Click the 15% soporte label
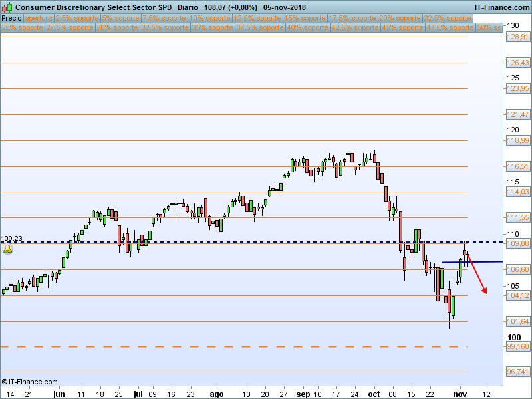The width and height of the screenshot is (532, 399). coord(305,18)
